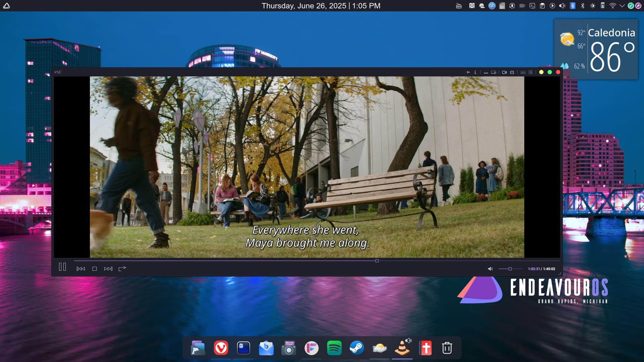644x362 pixels.
Task: Take a video snapshot
Action: tap(512, 72)
